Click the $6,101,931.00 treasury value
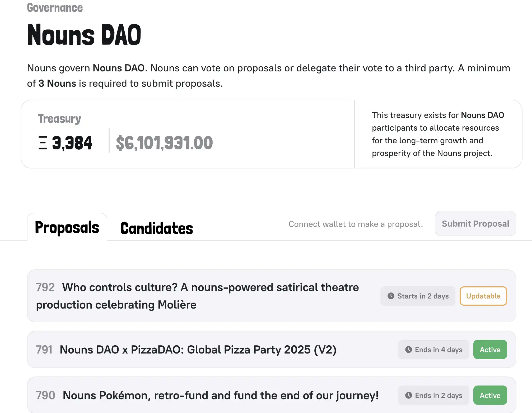This screenshot has height=413, width=532. (x=164, y=143)
